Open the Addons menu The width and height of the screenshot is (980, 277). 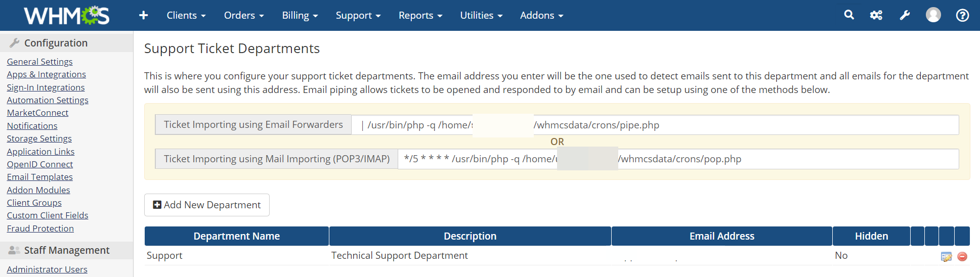click(x=541, y=15)
